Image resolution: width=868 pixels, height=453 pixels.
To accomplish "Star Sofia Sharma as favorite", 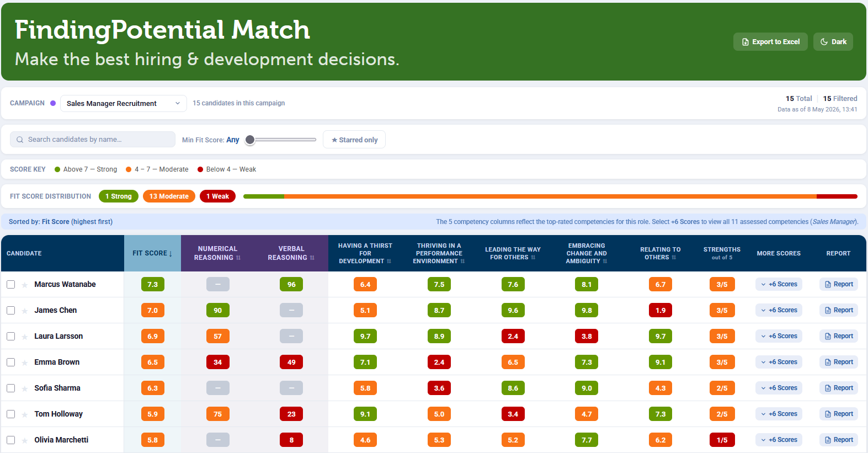I will [25, 388].
